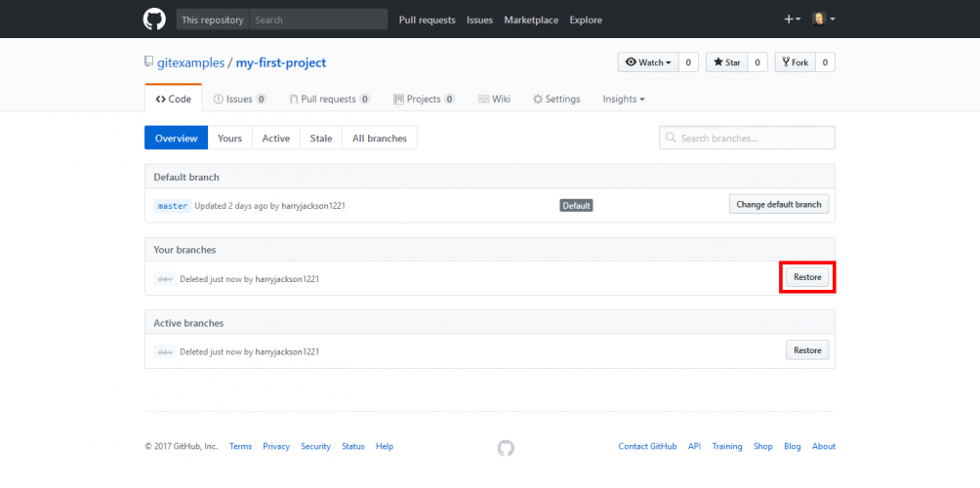The height and width of the screenshot is (488, 980).
Task: Open the Wiki tab
Action: pos(494,99)
